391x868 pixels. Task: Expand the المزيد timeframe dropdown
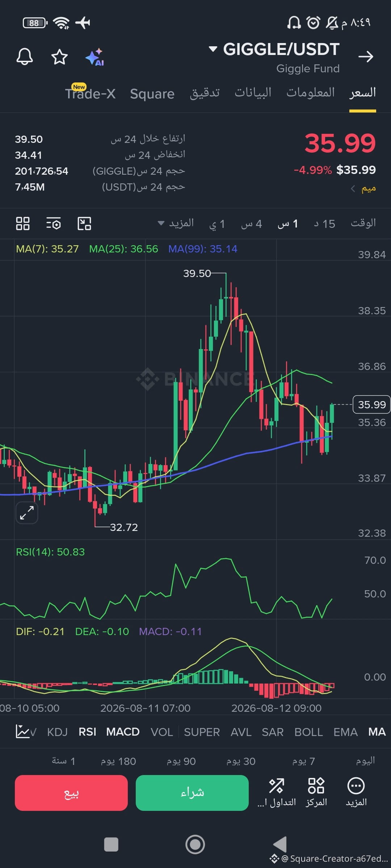click(x=176, y=223)
